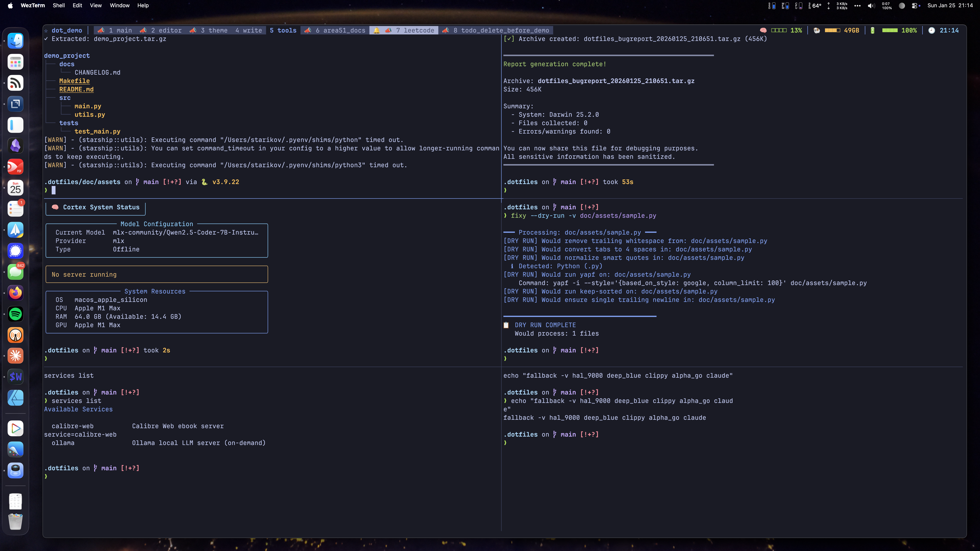Open Launchpad app grid in dock

click(16, 62)
